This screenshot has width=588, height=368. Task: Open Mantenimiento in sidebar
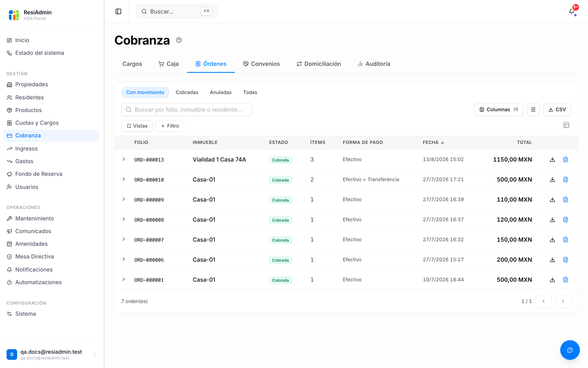point(51,219)
